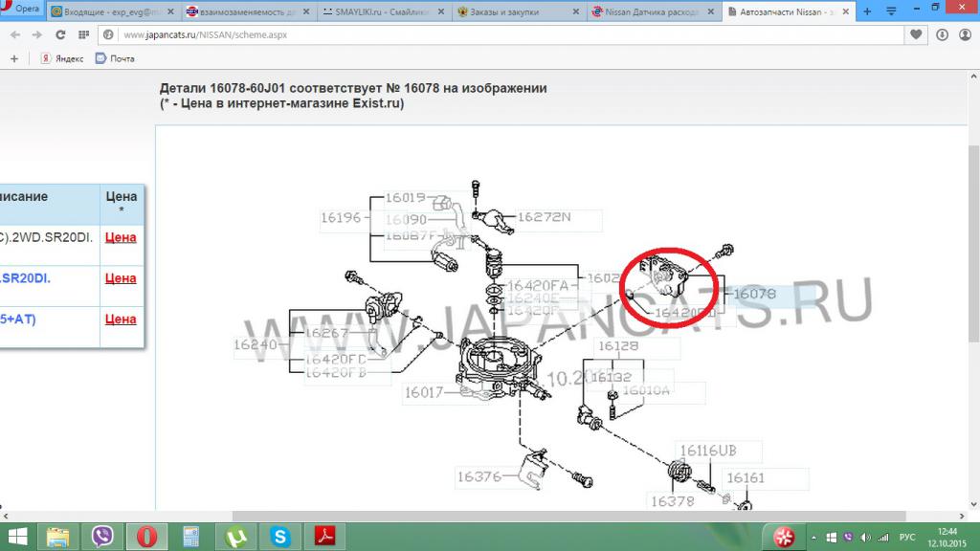Select part label 16240 on diagram
The width and height of the screenshot is (980, 551).
pyautogui.click(x=255, y=344)
